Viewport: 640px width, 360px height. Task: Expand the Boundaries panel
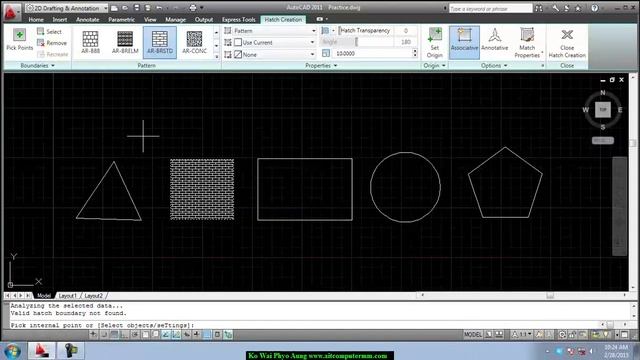[38, 66]
